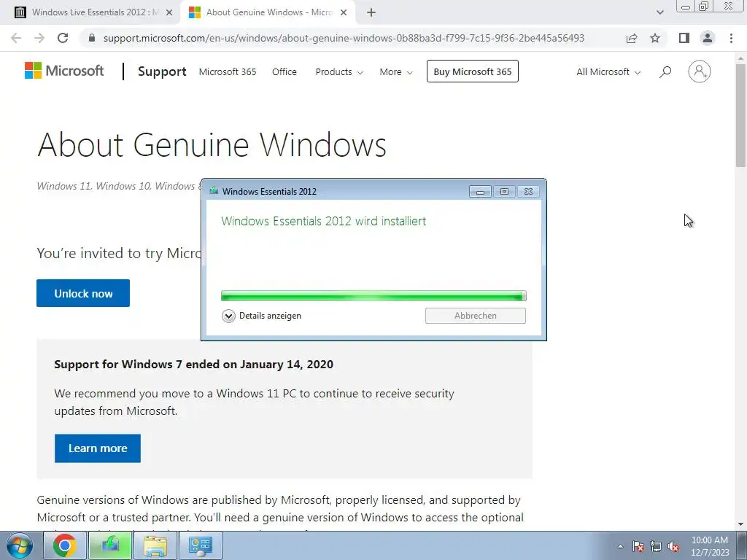Screen dimensions: 747x560
Task: Click the Abbrechen button
Action: [x=476, y=316]
